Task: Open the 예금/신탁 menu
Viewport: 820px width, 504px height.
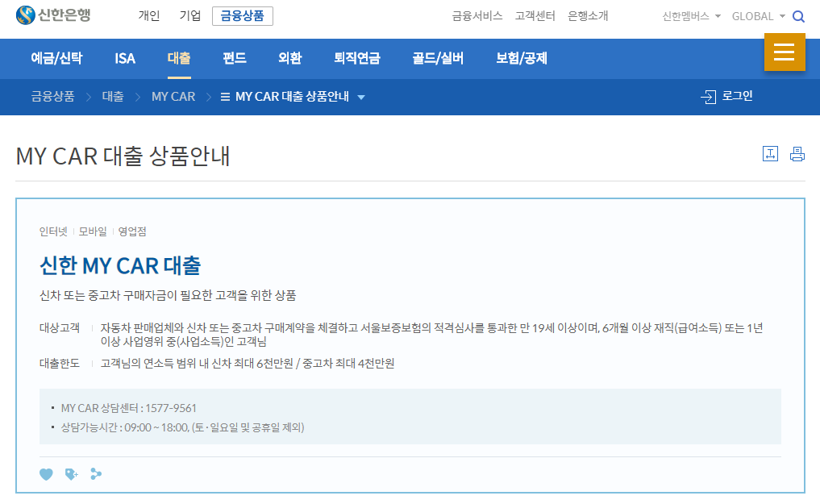Action: 57,58
